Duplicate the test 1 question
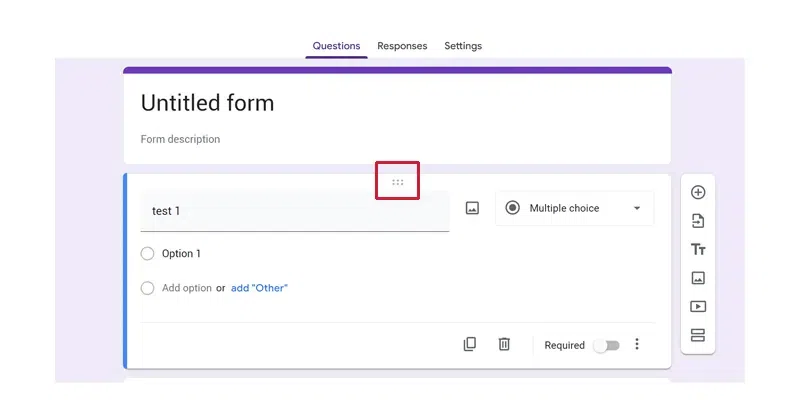800x400 pixels. click(470, 344)
